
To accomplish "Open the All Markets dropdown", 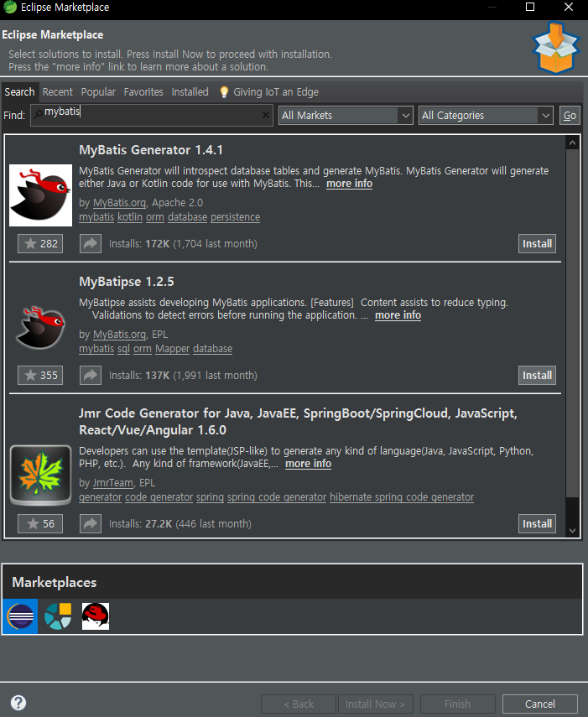I will pyautogui.click(x=346, y=115).
